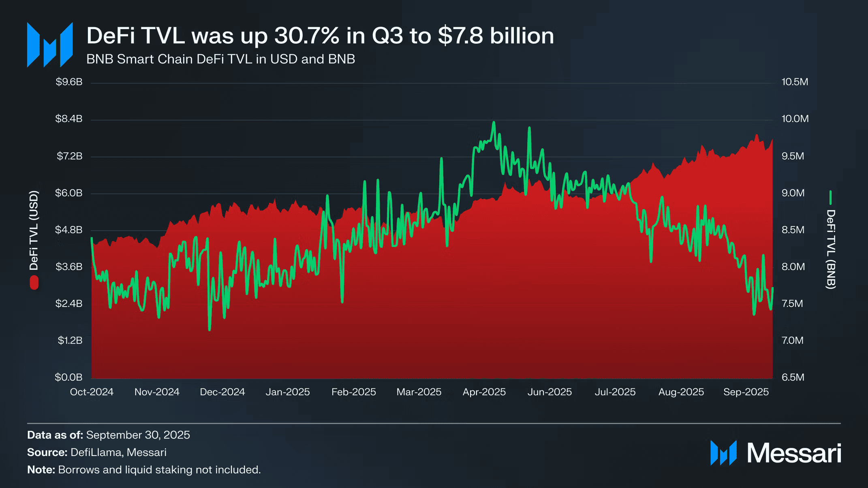Click the Oct-2024 x-axis label
This screenshot has height=488, width=868.
(x=92, y=392)
